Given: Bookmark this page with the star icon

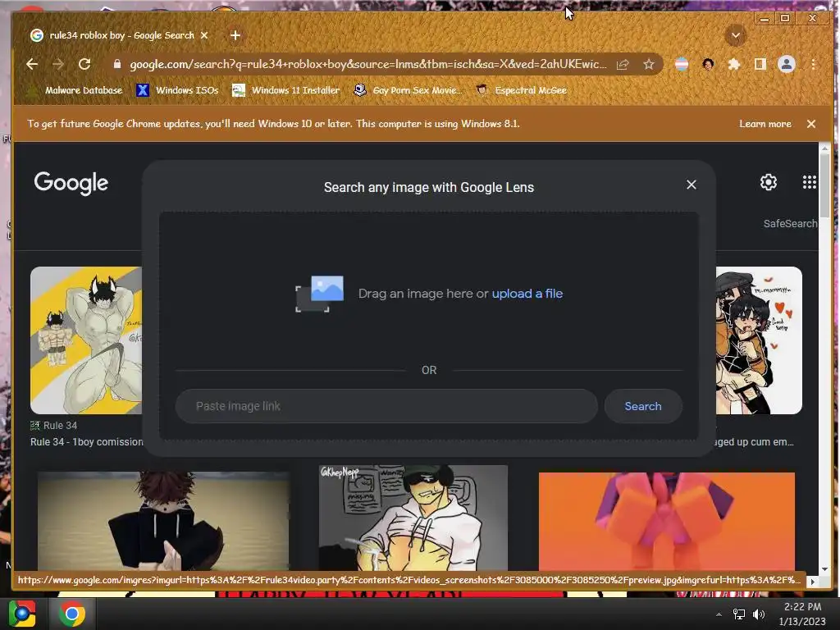Looking at the screenshot, I should [x=649, y=64].
